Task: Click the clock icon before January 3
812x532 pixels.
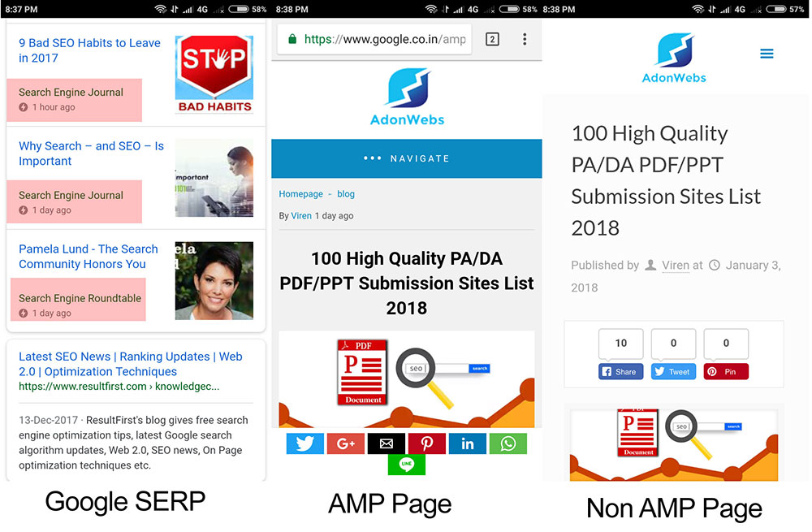Action: [x=714, y=266]
